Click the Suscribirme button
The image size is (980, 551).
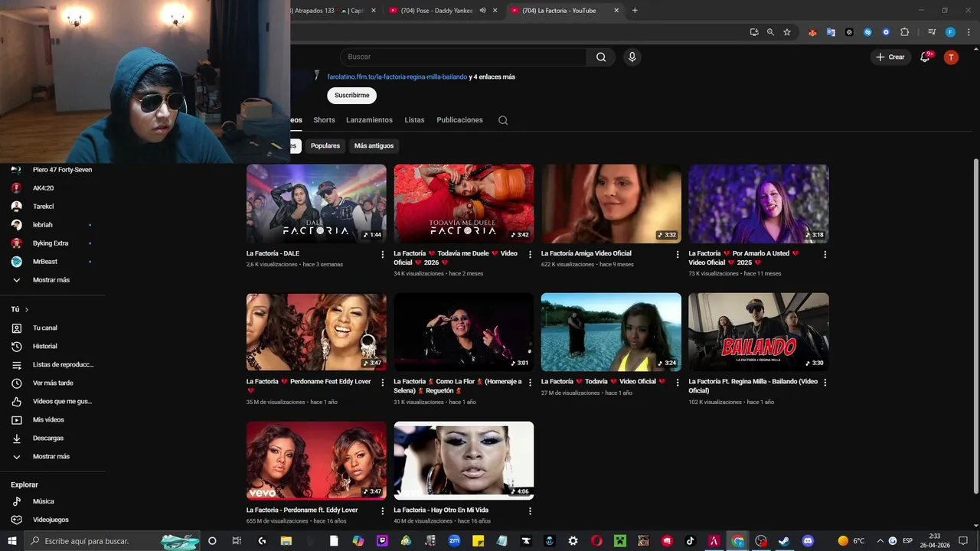click(x=352, y=96)
